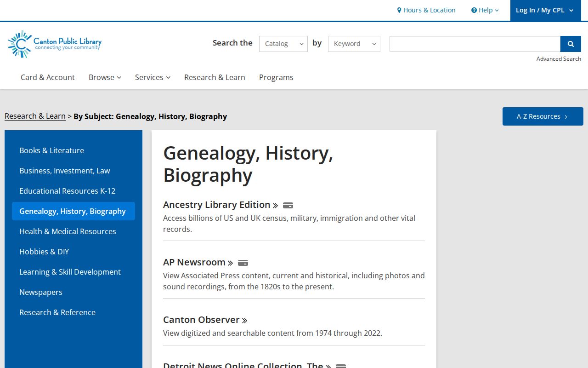
Task: Open the Canton Public Library logo
Action: pos(55,44)
